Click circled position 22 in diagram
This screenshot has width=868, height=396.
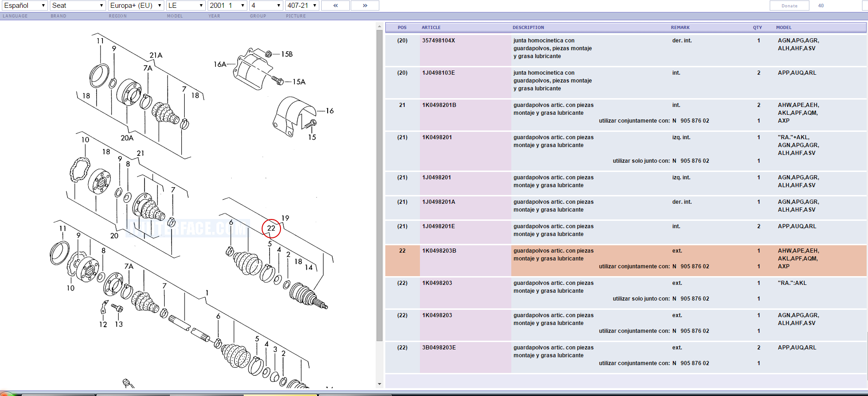pyautogui.click(x=271, y=228)
